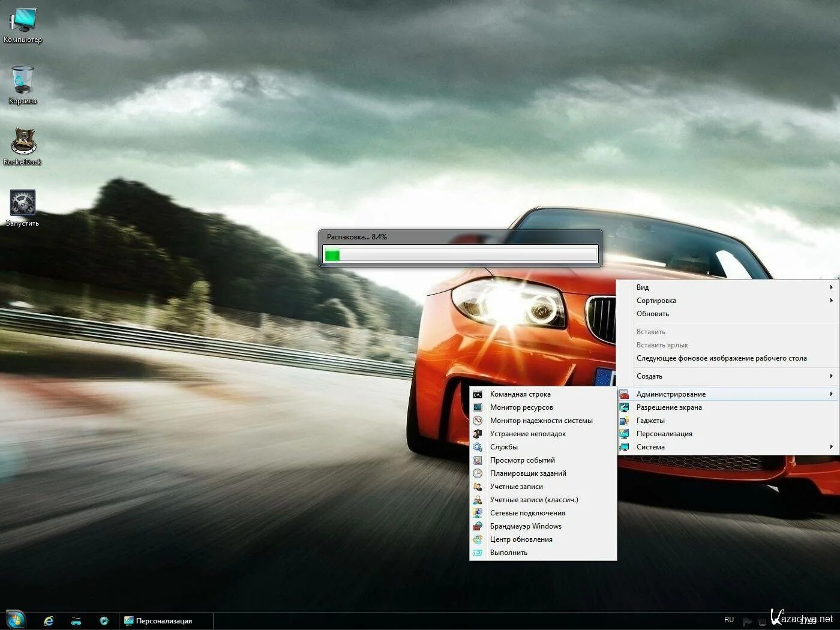This screenshot has height=630, width=840.
Task: Click the icon beside Просмотр событий
Action: [478, 460]
